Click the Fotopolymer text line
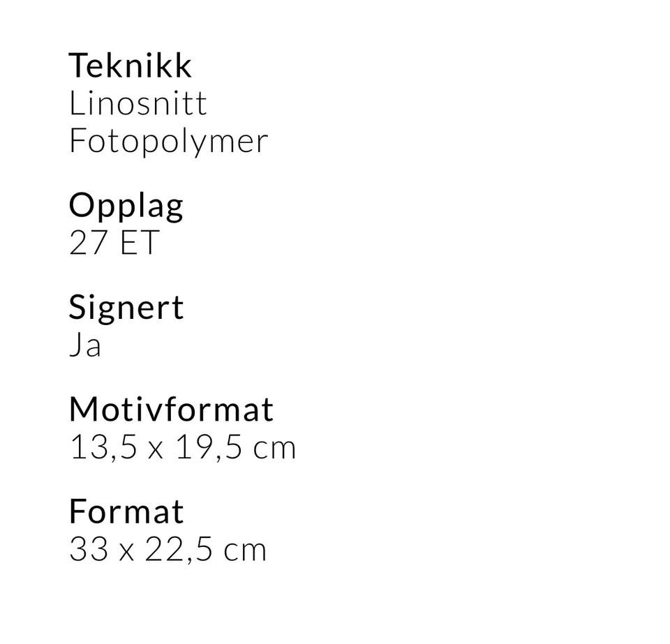Viewport: 670px width, 644px height. pos(168,142)
